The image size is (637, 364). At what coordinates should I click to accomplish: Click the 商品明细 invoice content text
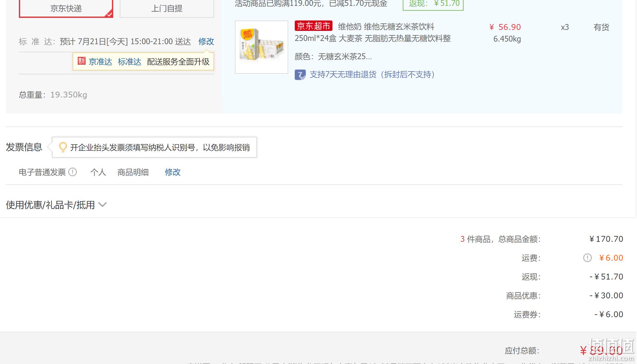click(x=133, y=172)
